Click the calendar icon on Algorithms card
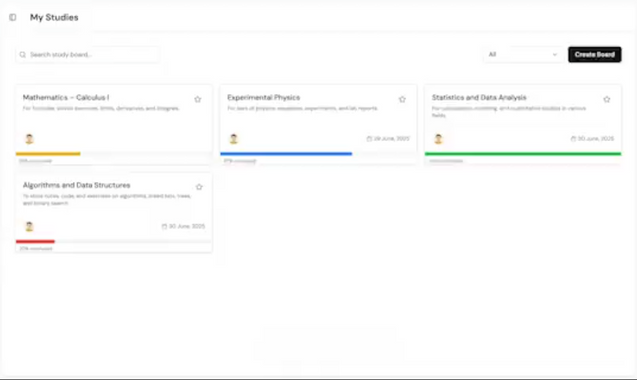Screen dimensions: 637x380 point(164,226)
